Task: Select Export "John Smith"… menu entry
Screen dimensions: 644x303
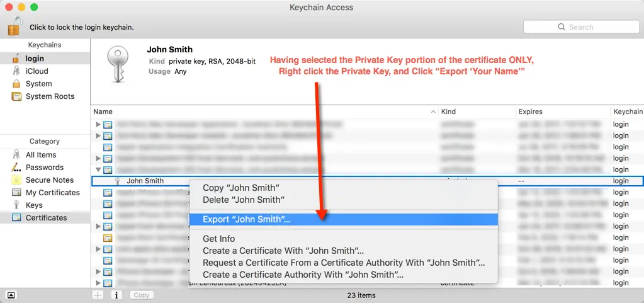Action: point(343,220)
